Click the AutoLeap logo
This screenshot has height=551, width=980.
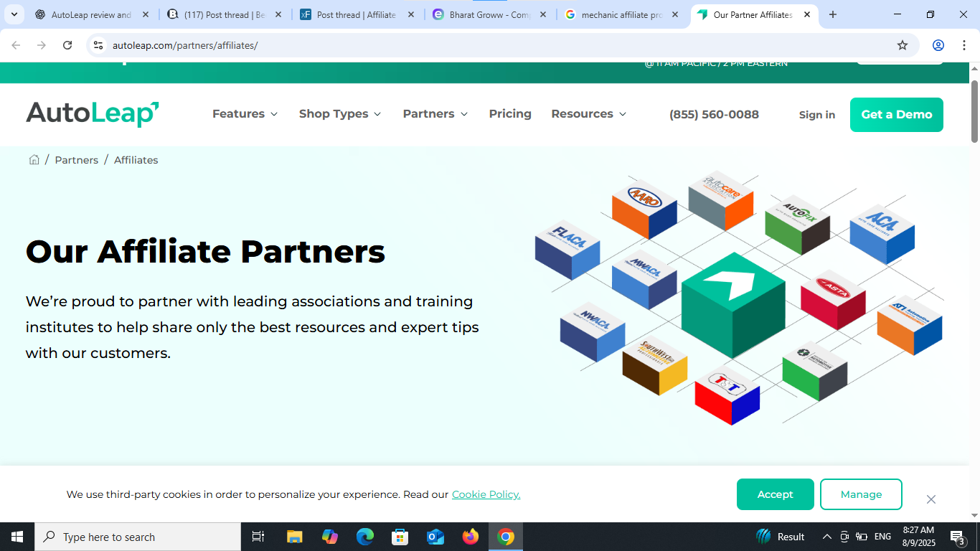coord(93,114)
